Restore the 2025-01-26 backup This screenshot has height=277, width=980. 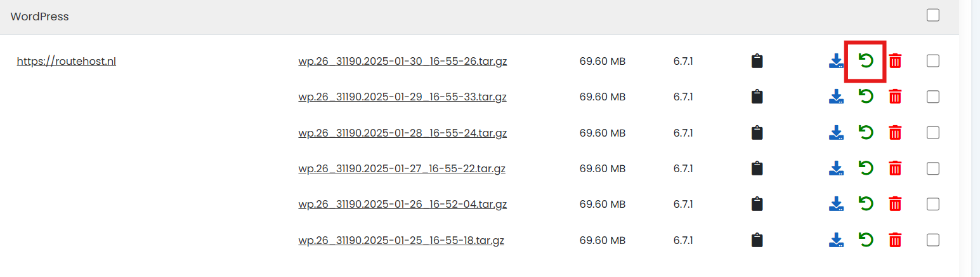click(x=866, y=204)
